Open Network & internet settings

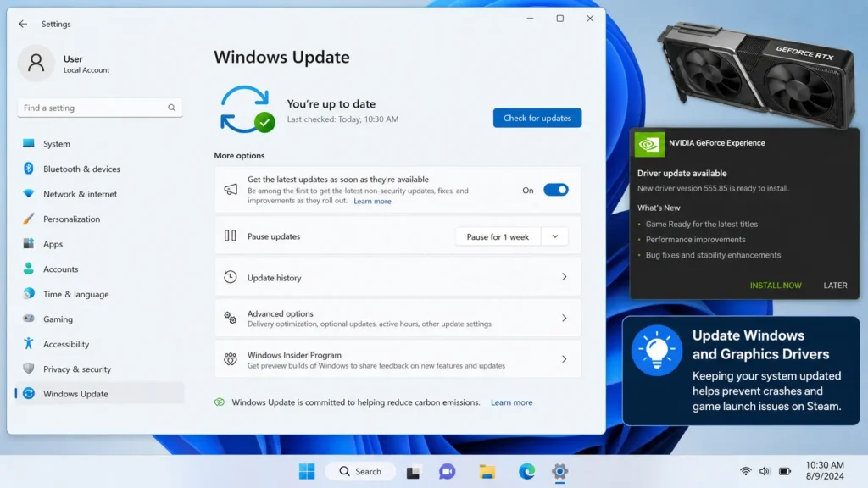pyautogui.click(x=100, y=194)
